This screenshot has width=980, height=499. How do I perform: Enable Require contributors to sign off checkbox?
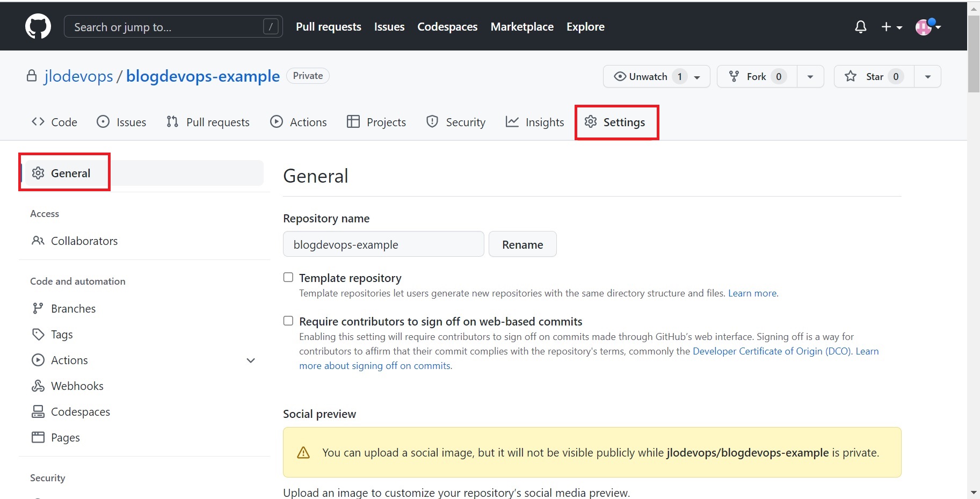288,321
